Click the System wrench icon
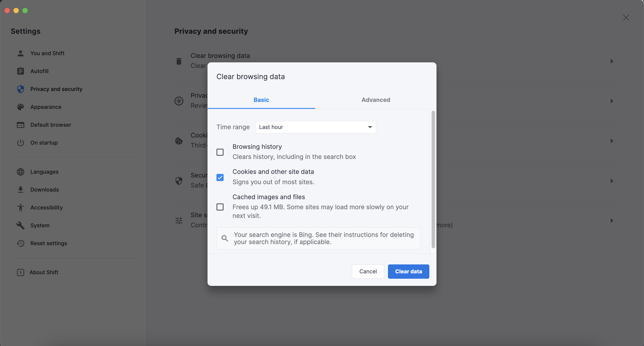The height and width of the screenshot is (346, 644). point(21,225)
